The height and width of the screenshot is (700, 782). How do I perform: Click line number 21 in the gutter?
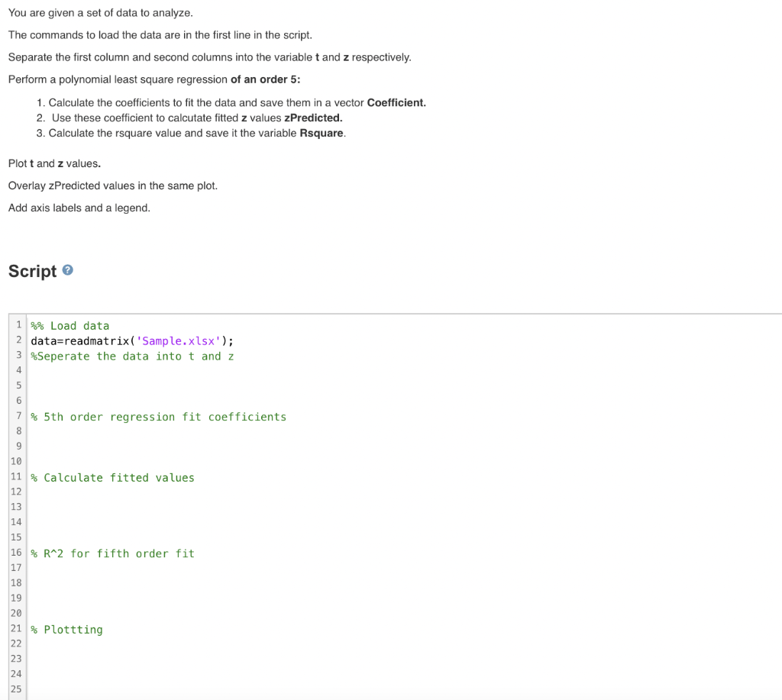[x=16, y=628]
